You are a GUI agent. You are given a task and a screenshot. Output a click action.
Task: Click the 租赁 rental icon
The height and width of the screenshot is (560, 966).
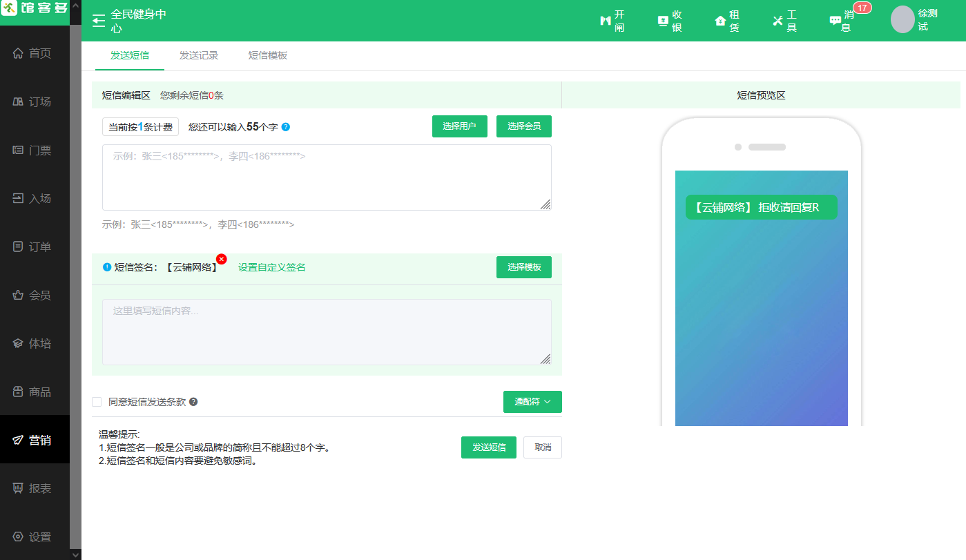coord(720,21)
